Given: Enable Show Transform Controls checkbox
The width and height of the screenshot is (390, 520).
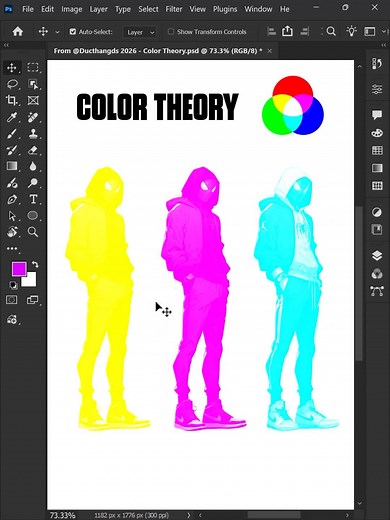Looking at the screenshot, I should click(x=171, y=32).
